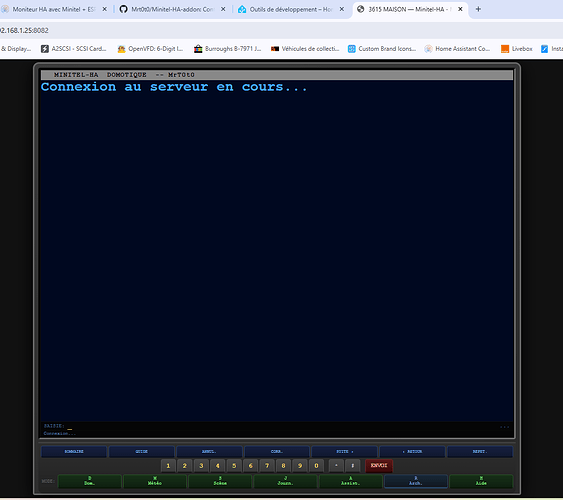563x500 pixels.
Task: Click the RETOUR function key
Action: pos(413,452)
